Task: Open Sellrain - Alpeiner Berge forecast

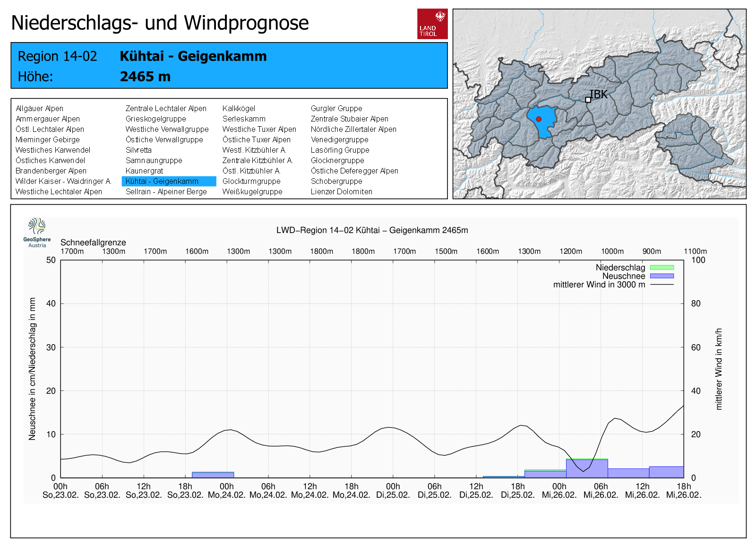Action: (x=166, y=191)
